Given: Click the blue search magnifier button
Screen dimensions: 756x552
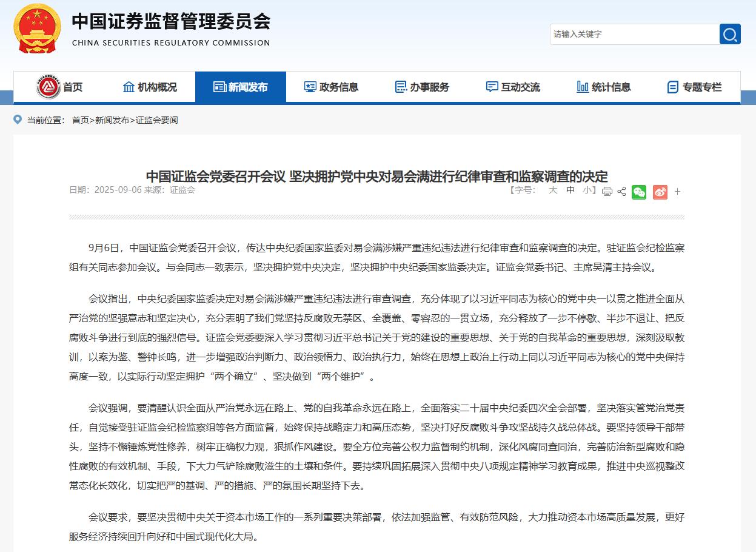Looking at the screenshot, I should click(x=730, y=34).
